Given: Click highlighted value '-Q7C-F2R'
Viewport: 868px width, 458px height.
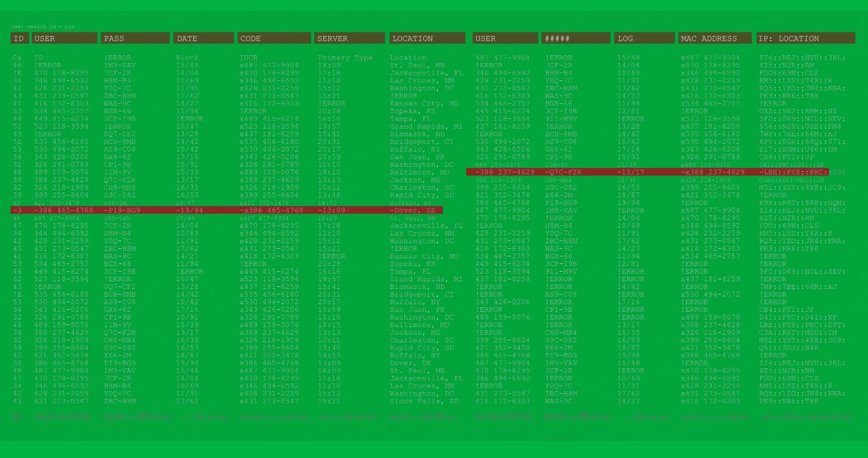Looking at the screenshot, I should 563,172.
